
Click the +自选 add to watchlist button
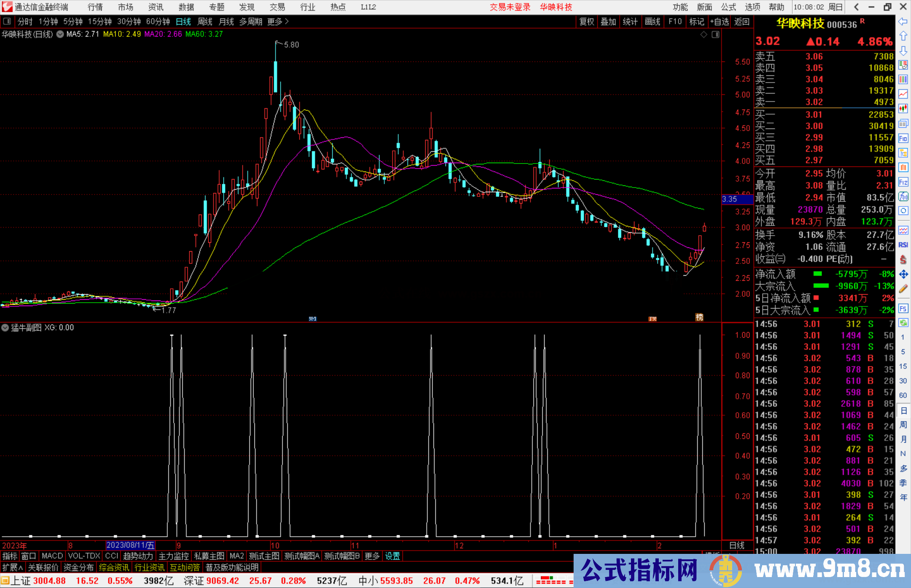pos(720,21)
